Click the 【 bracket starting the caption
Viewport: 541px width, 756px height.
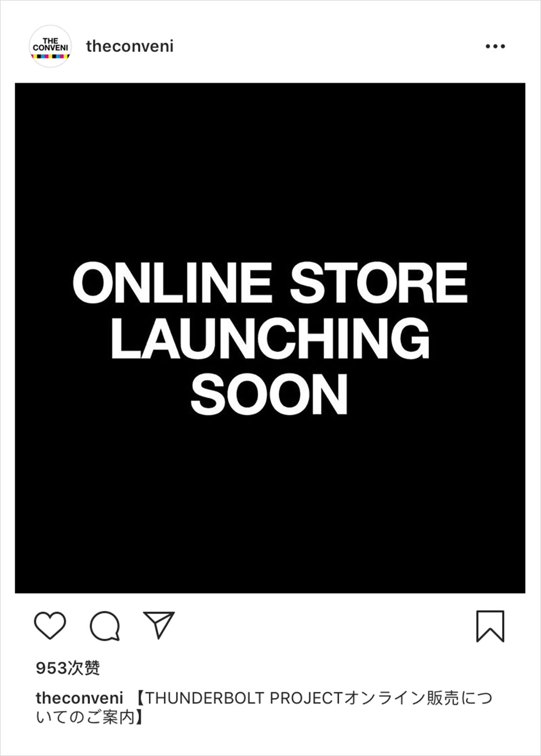point(138,698)
